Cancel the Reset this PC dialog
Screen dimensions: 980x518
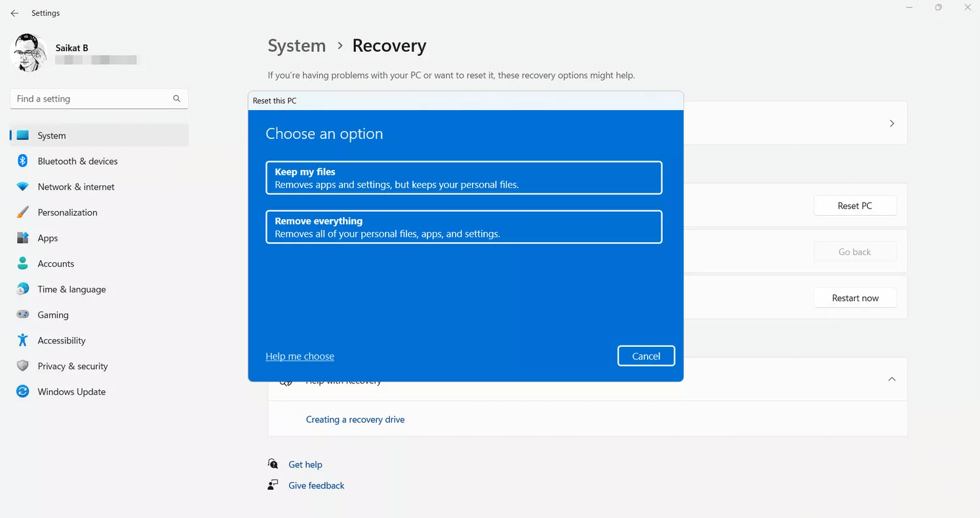click(646, 356)
